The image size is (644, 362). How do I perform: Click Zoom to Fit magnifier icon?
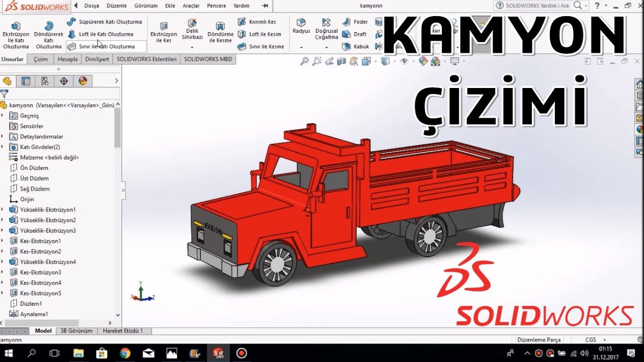[x=304, y=61]
